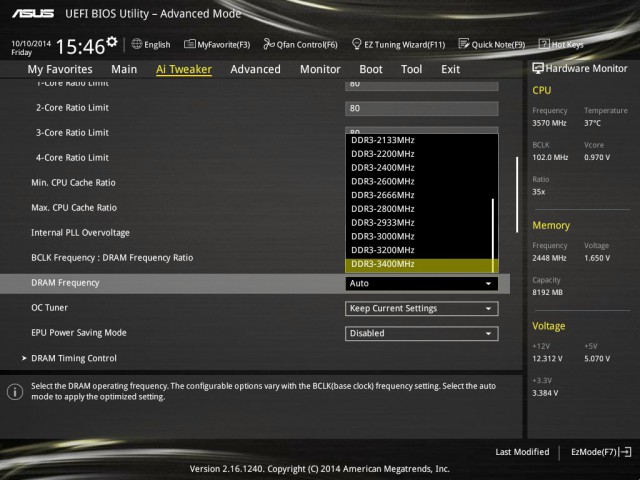Click memory voltage value 1.650 V
640x480 pixels.
click(597, 258)
